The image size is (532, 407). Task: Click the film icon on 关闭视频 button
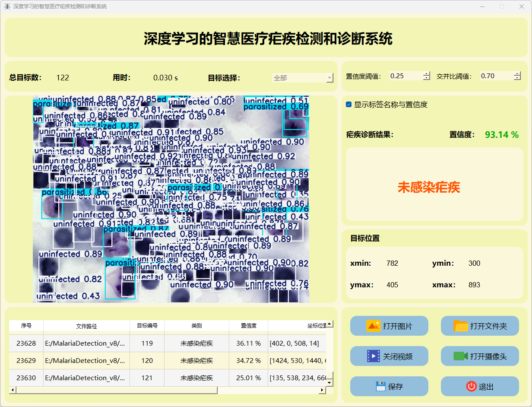373,356
